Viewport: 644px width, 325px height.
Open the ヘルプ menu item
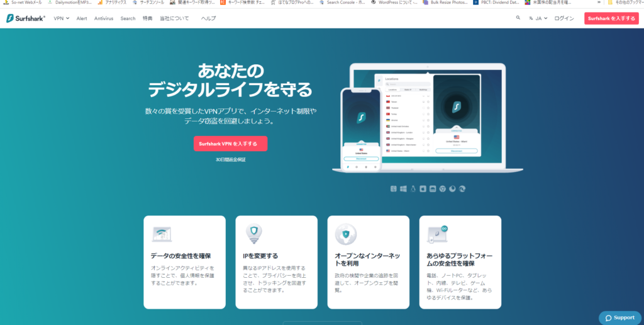(208, 18)
